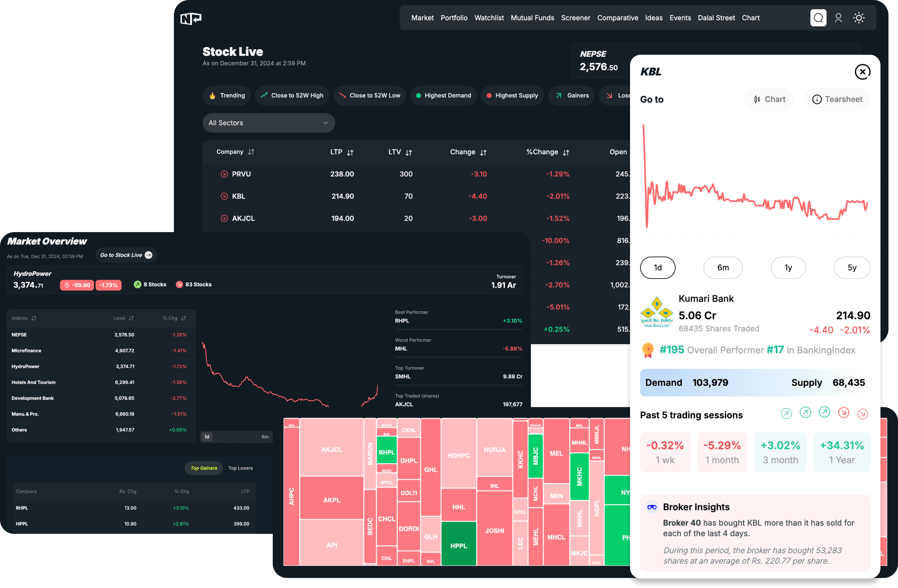Switch Market Overview chart to 1d

pos(207,437)
